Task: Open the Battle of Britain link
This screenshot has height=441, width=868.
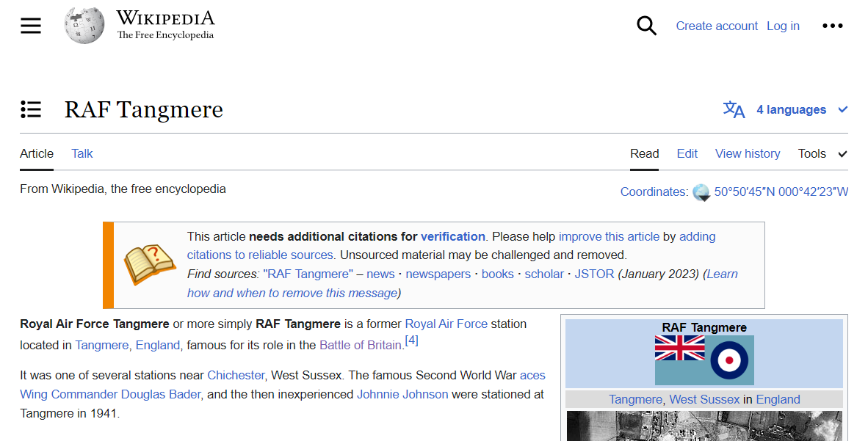Action: 361,345
